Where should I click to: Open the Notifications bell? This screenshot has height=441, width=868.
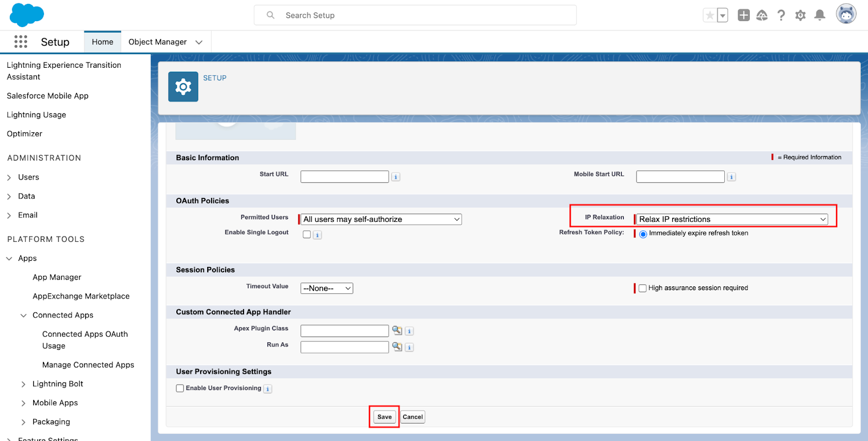click(x=820, y=15)
